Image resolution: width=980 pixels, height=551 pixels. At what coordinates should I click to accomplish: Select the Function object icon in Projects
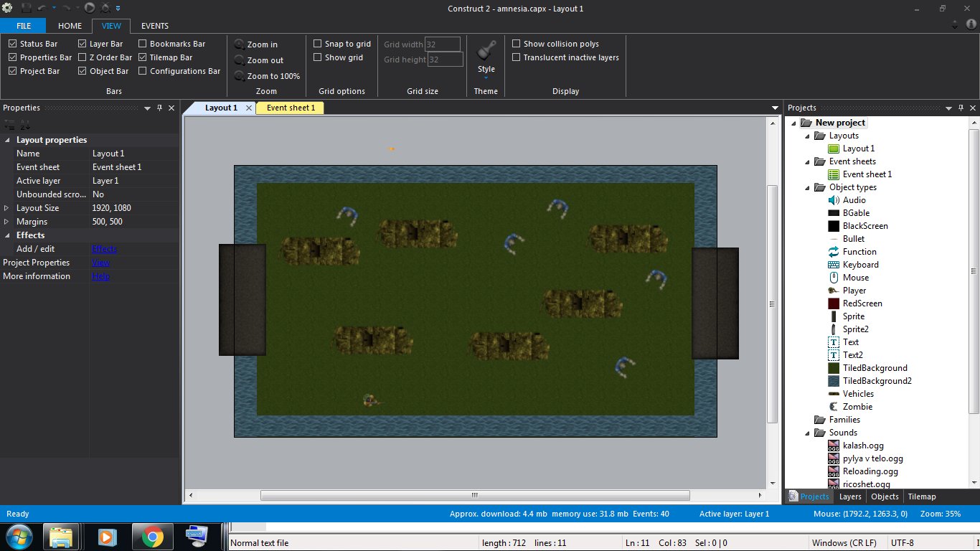tap(834, 252)
